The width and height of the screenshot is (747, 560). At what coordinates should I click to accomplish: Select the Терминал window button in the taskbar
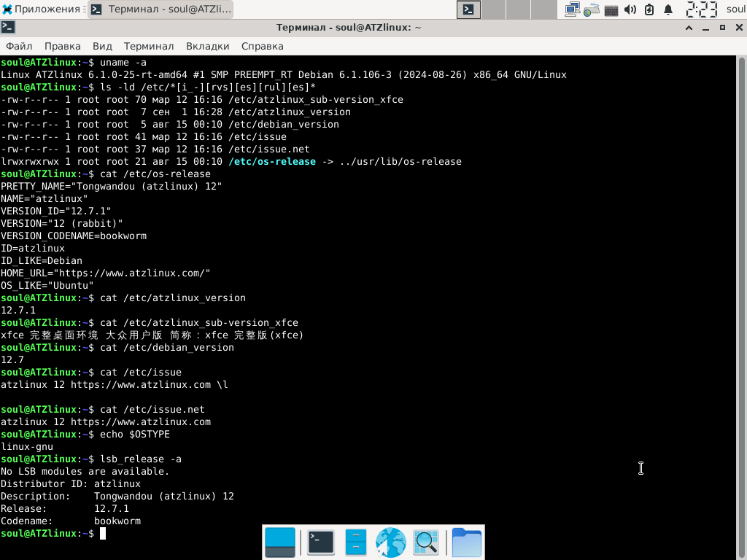(x=161, y=9)
